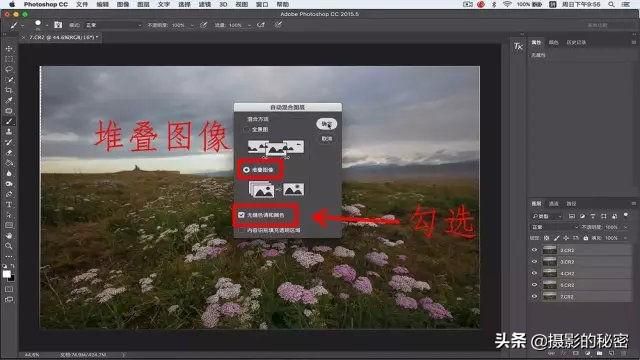Click the lock all icon in Layers panel

tap(586, 238)
